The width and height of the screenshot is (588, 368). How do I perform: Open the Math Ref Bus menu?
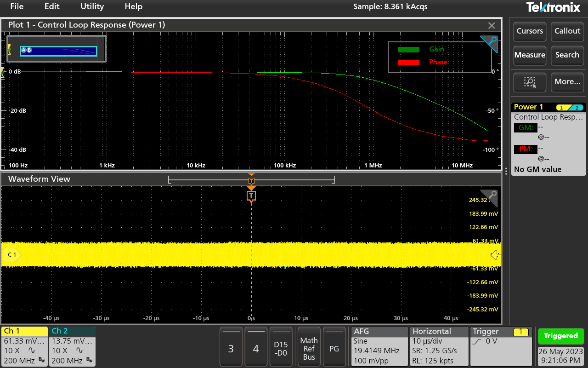pos(309,346)
